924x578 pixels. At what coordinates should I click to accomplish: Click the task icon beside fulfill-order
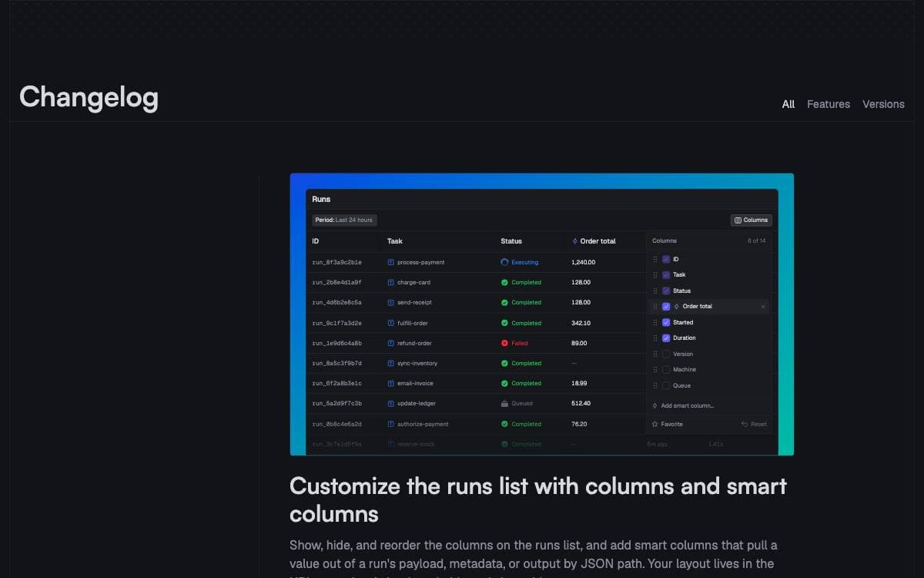pyautogui.click(x=390, y=323)
